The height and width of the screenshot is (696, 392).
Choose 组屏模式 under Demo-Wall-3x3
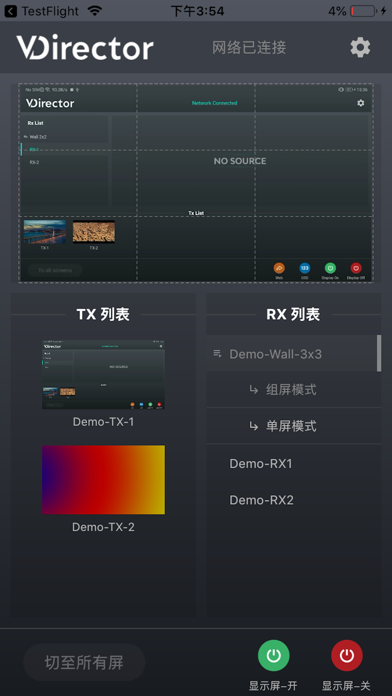[293, 390]
